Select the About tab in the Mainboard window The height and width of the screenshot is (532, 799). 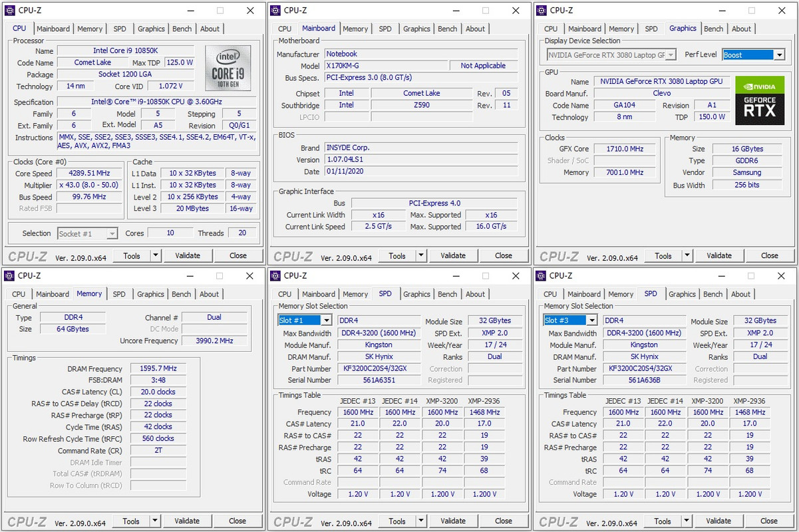[475, 29]
